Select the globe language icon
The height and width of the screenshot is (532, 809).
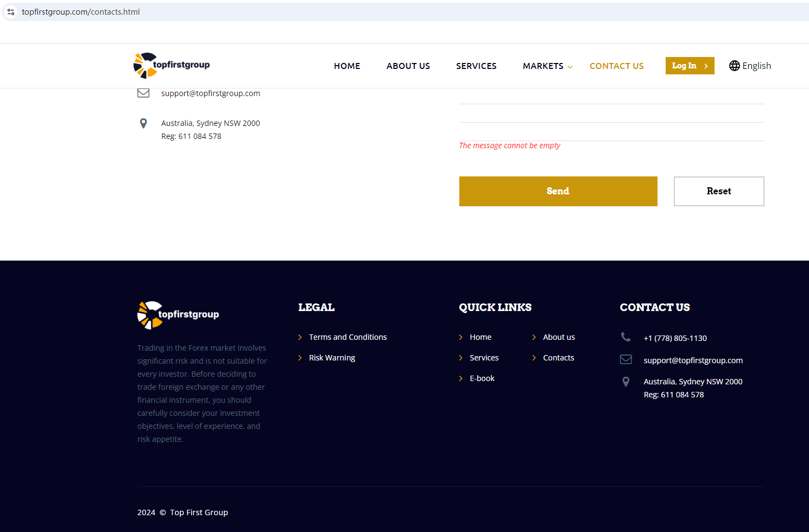point(734,66)
